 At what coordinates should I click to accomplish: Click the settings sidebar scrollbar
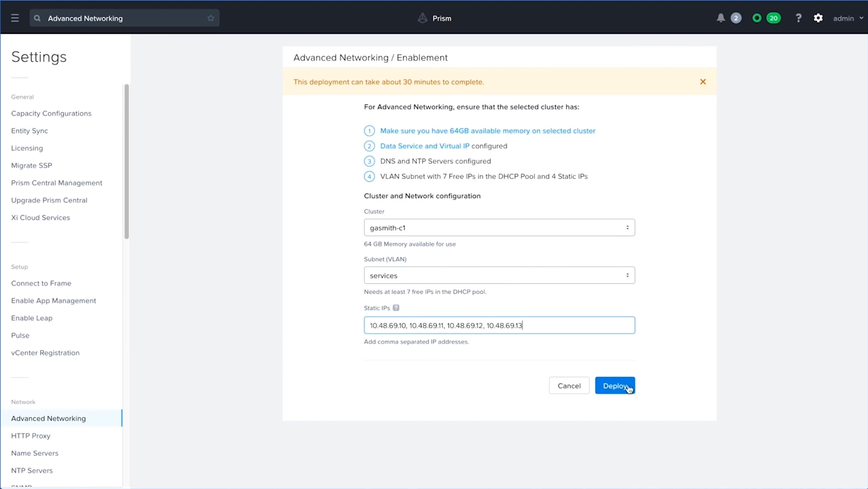point(126,162)
